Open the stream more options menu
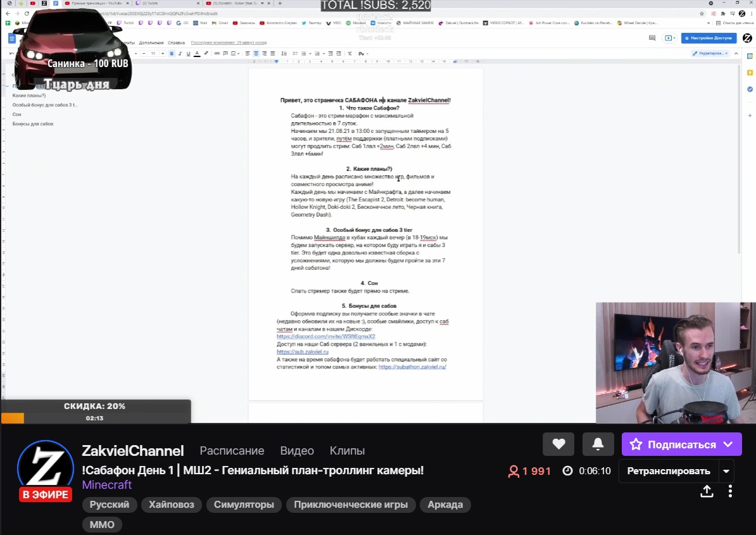Image resolution: width=756 pixels, height=535 pixels. pos(731,491)
